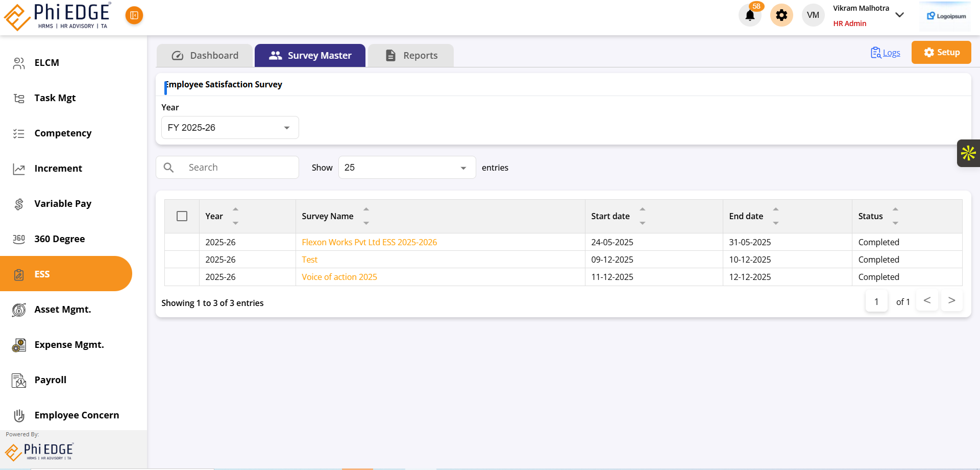Open the yellow asterisk floating widget
This screenshot has width=980, height=470.
click(x=968, y=153)
